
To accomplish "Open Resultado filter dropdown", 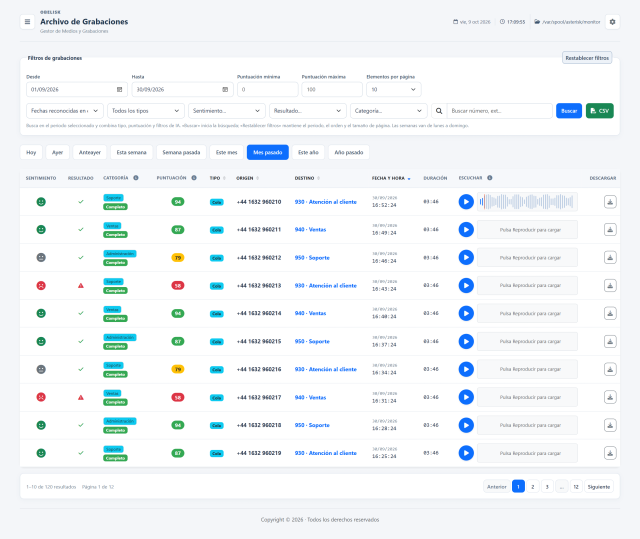I will (308, 111).
